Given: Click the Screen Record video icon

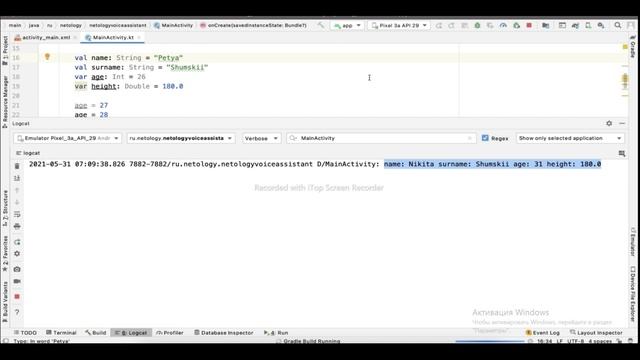Looking at the screenshot, I should [17, 281].
